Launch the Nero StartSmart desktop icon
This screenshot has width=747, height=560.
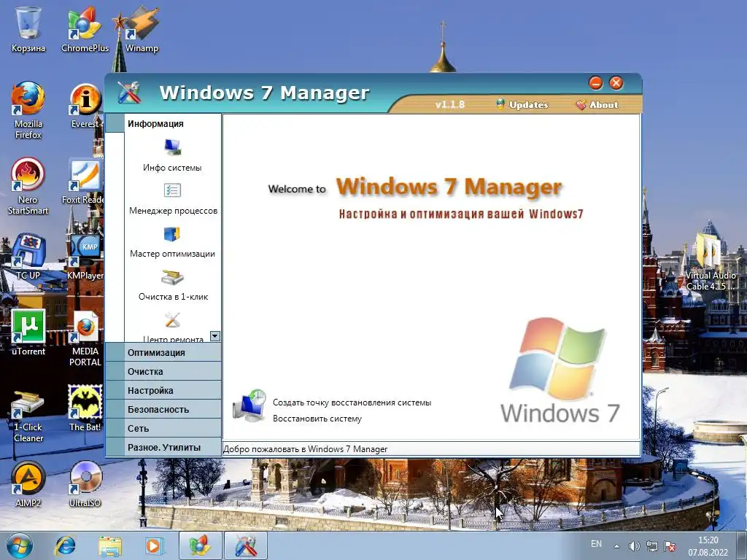click(28, 174)
